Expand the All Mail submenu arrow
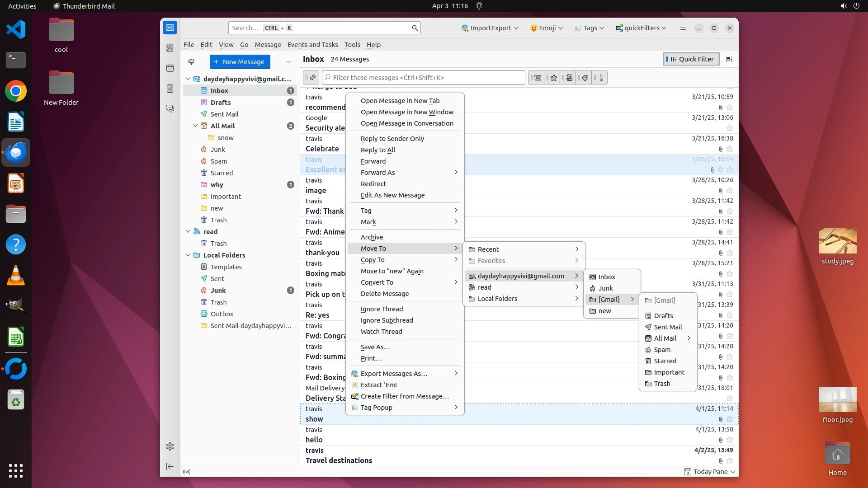 [689, 338]
